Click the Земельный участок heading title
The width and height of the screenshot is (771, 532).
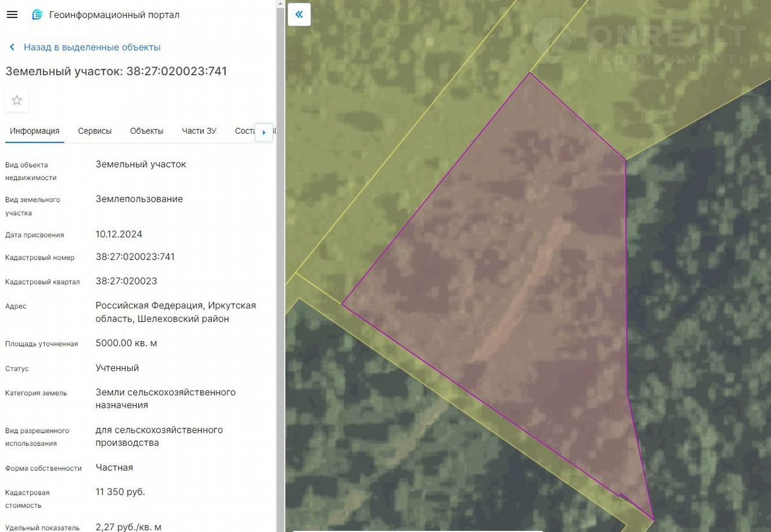pyautogui.click(x=116, y=71)
